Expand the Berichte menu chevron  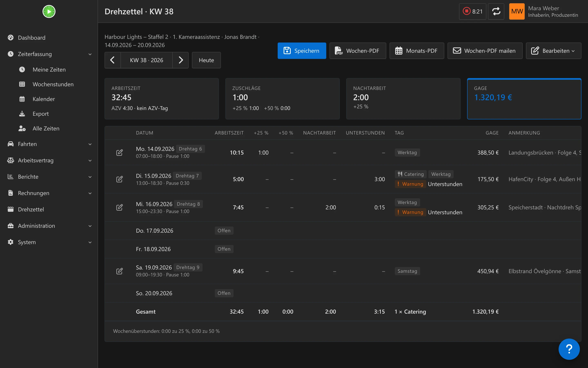click(x=90, y=177)
